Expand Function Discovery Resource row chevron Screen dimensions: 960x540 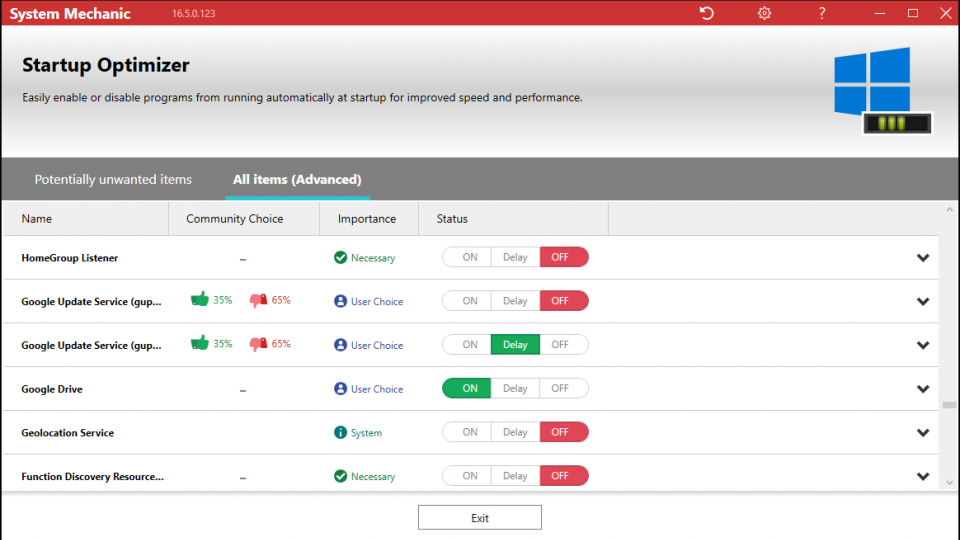(x=923, y=476)
